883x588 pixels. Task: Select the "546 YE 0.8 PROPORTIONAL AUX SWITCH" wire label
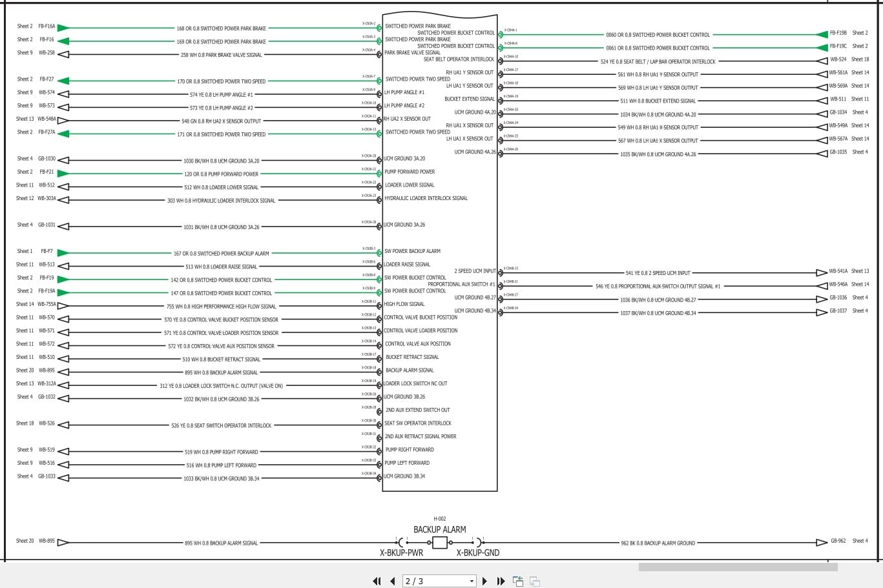point(658,287)
